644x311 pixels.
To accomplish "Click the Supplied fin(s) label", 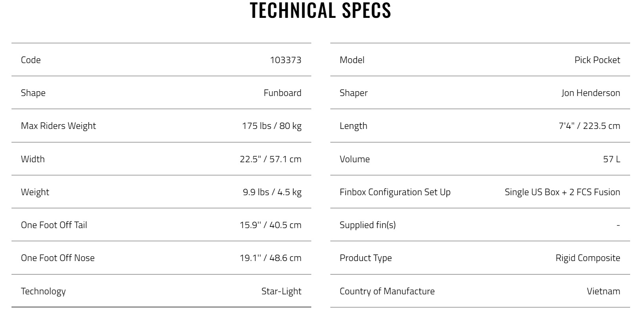I will 368,225.
